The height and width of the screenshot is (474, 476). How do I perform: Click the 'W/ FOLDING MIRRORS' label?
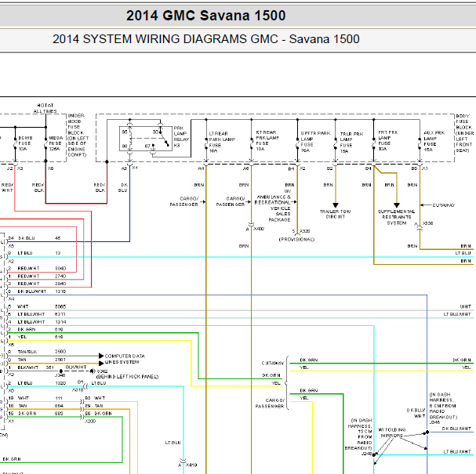click(x=391, y=432)
